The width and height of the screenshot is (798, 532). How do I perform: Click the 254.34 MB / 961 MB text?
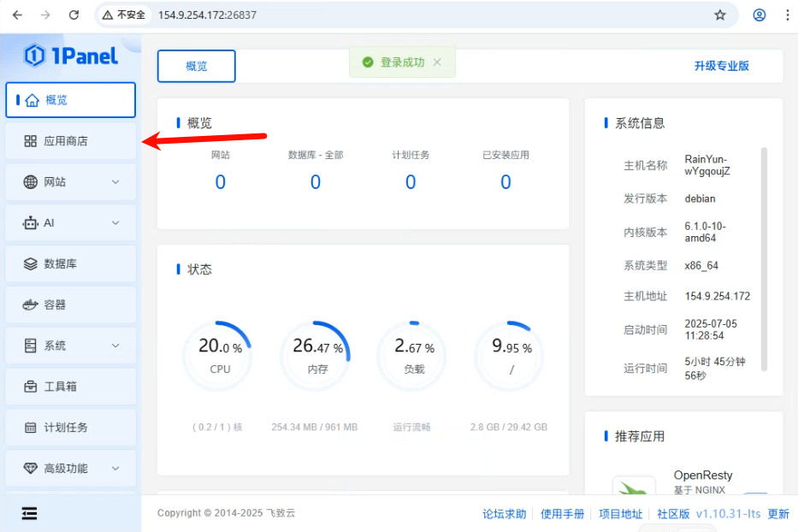point(315,427)
